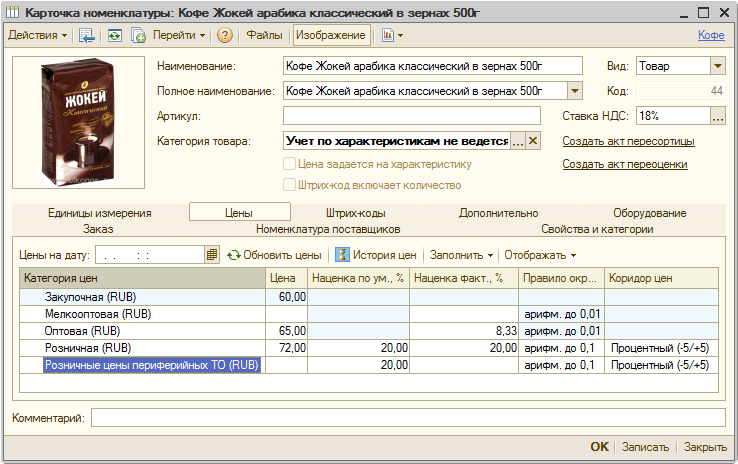Image resolution: width=738 pixels, height=464 pixels.
Task: Select the Розничная (RUB) row
Action: point(369,348)
